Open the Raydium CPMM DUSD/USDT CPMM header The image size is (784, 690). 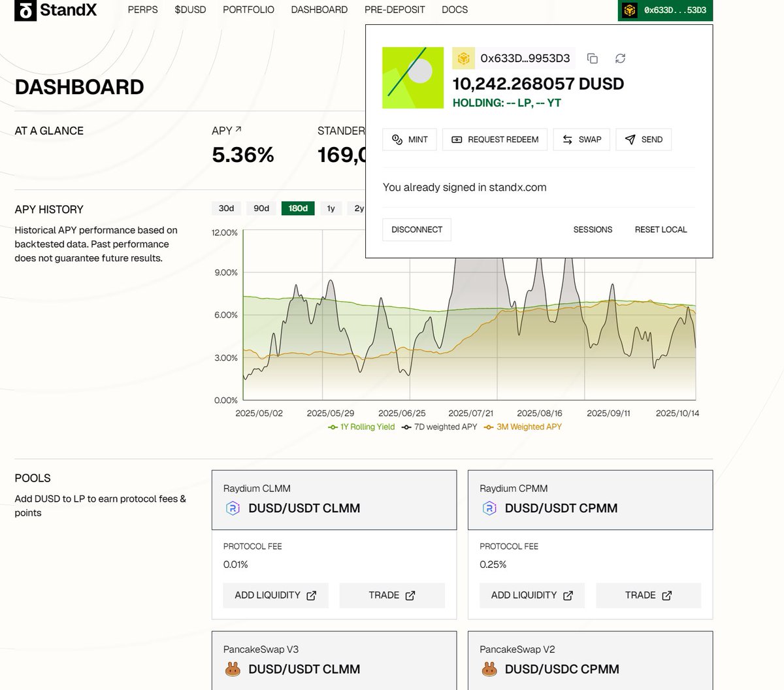pos(590,500)
